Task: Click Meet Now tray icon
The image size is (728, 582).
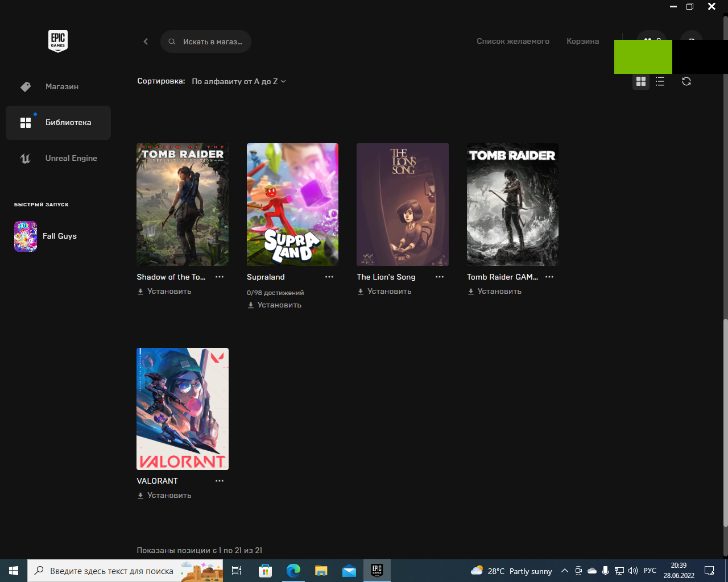Action: pos(578,571)
